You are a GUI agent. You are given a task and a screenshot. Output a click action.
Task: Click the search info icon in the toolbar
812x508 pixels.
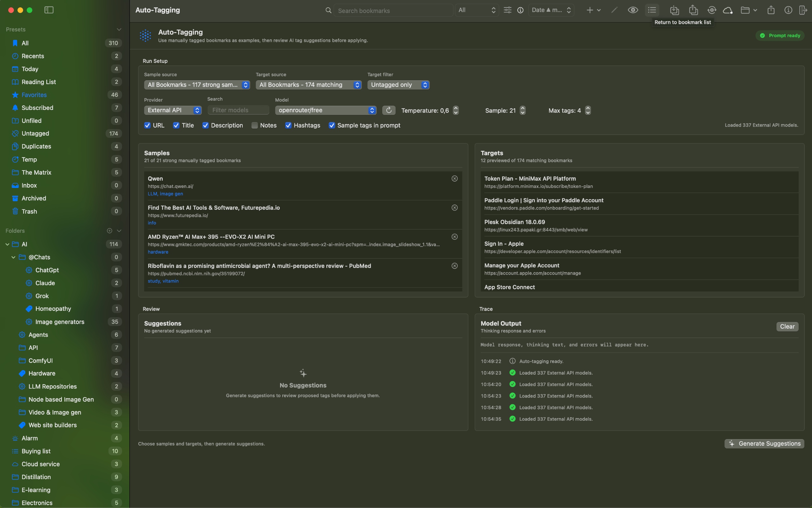[521, 10]
